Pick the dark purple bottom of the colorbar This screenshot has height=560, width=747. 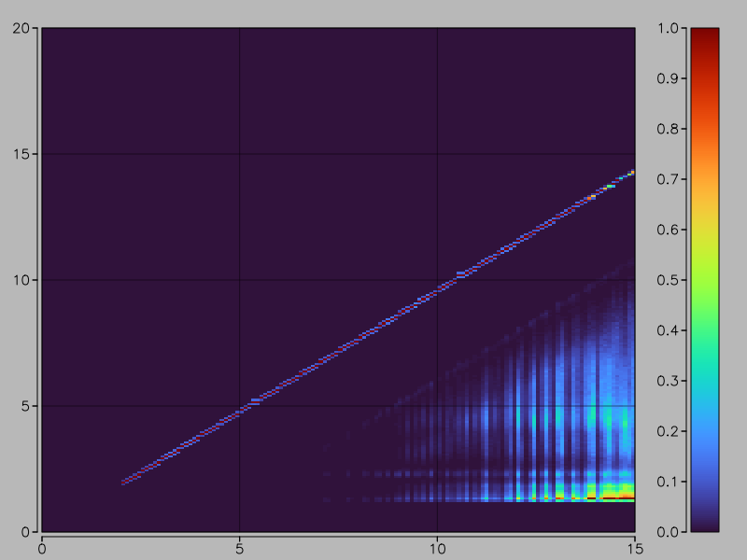tap(704, 526)
